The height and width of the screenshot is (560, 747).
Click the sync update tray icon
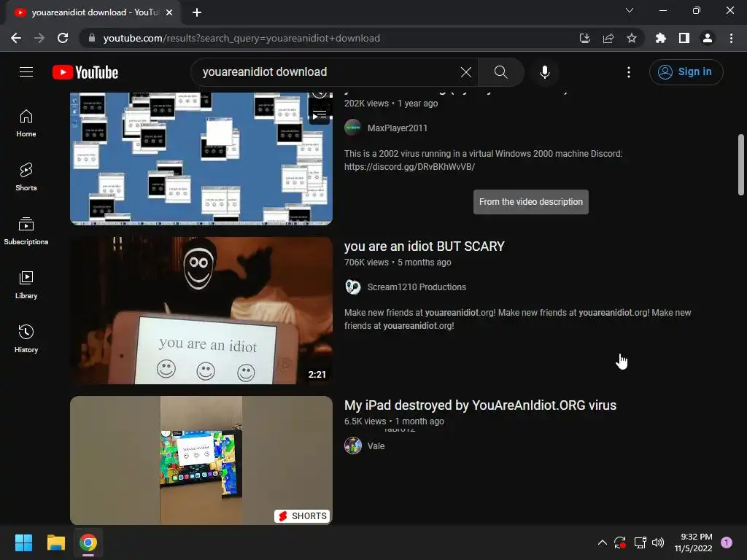[x=620, y=542]
